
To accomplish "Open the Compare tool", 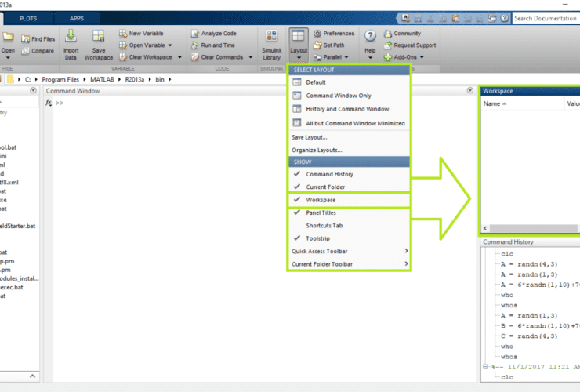I will [38, 51].
